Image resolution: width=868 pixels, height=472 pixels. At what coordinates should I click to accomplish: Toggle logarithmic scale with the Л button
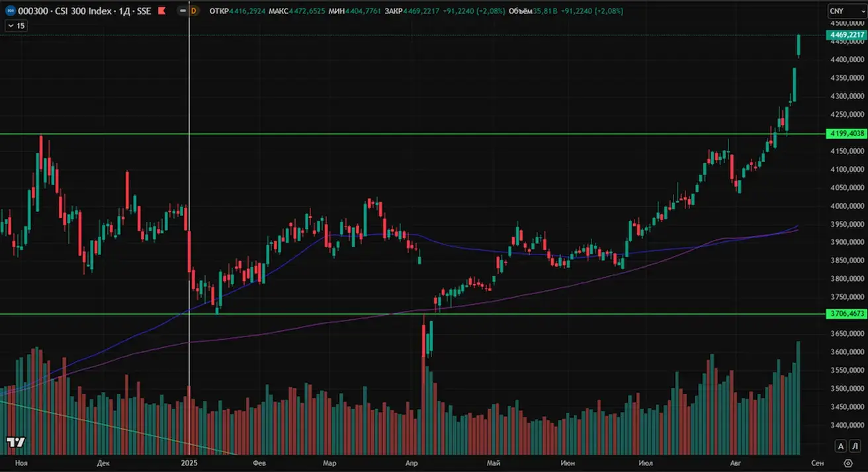(855, 446)
